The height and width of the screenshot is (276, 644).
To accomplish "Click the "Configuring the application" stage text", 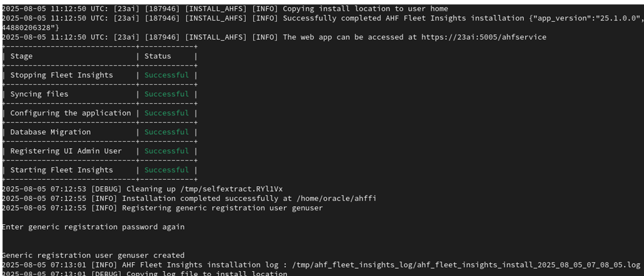I will pyautogui.click(x=71, y=113).
